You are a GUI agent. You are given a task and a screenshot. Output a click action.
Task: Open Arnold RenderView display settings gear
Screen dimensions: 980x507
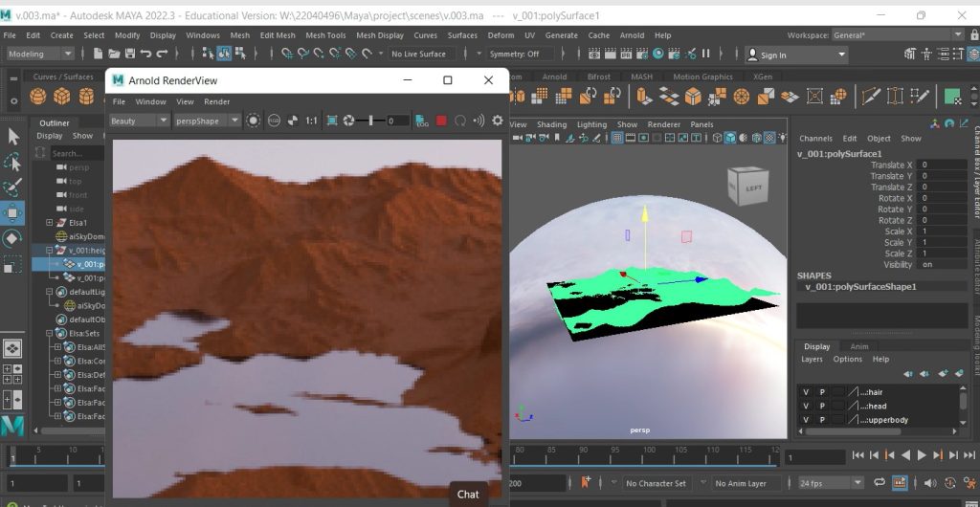pos(498,121)
